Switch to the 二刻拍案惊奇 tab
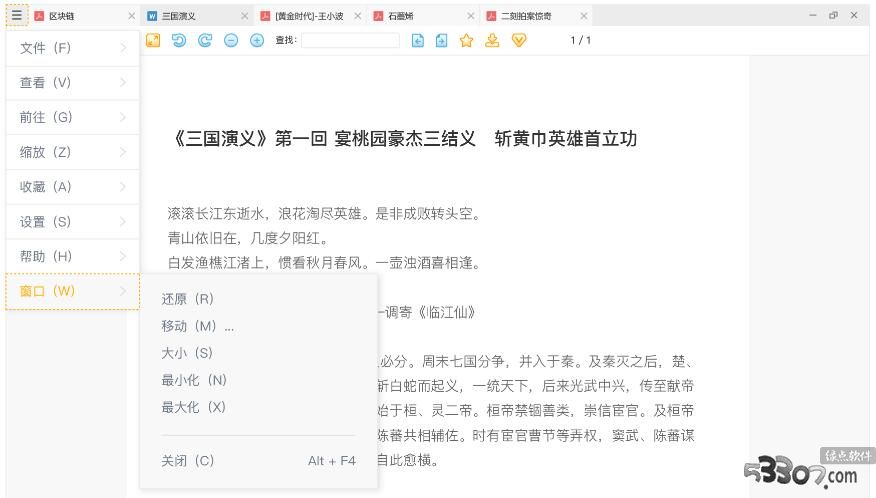 point(536,16)
